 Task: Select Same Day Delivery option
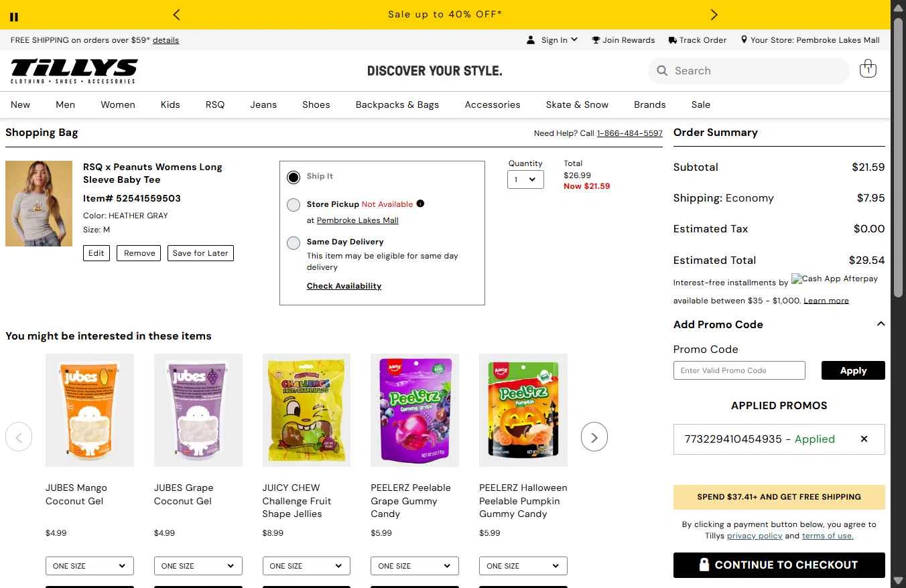click(294, 242)
